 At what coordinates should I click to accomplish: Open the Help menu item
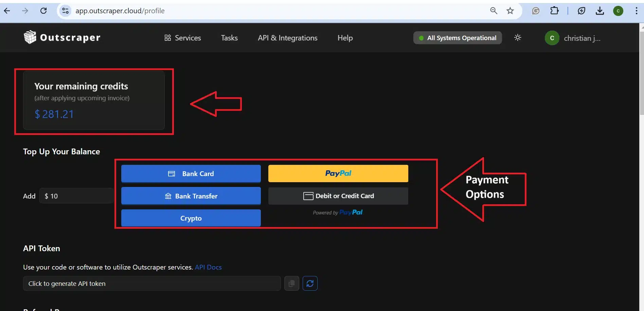click(x=345, y=38)
